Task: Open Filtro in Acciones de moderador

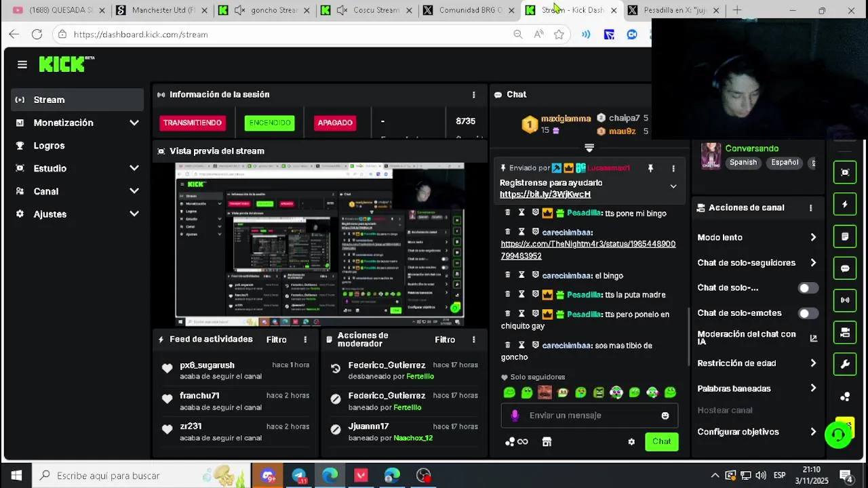Action: coord(445,340)
